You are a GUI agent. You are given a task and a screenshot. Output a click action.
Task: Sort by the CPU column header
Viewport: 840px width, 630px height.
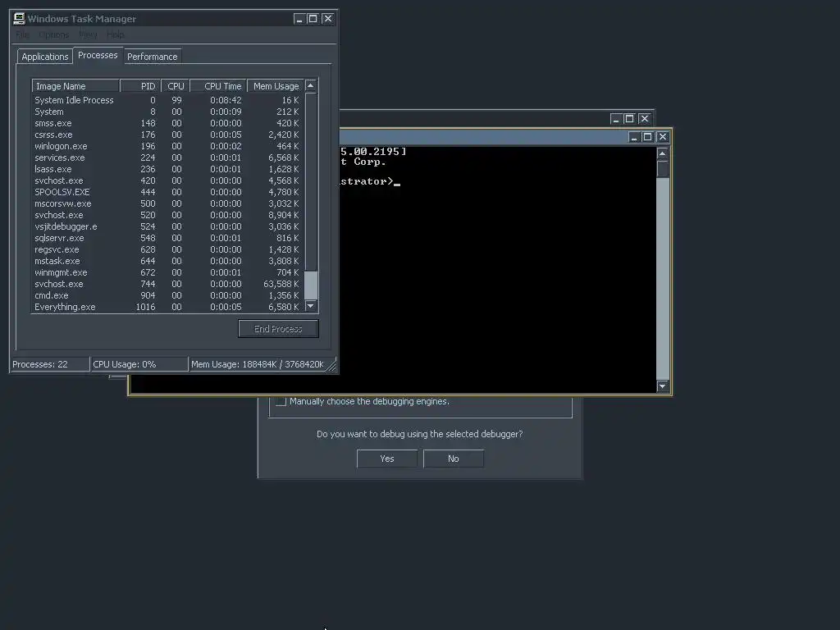[x=176, y=86]
